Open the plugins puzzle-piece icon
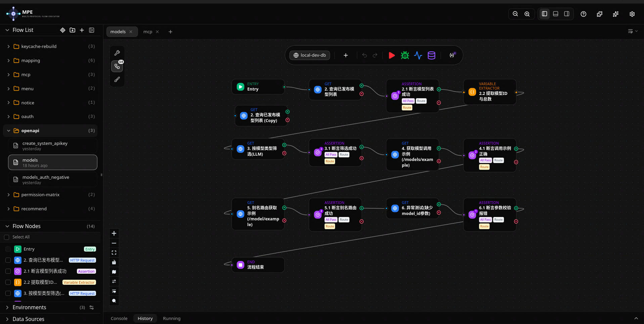 click(600, 14)
